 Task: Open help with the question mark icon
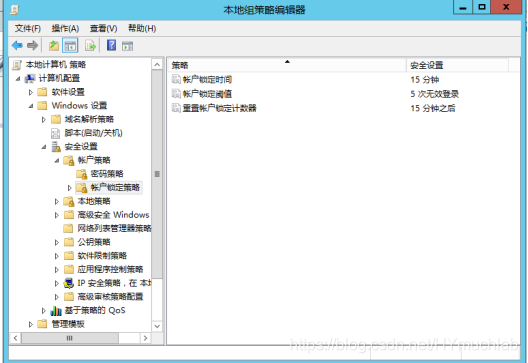[111, 45]
